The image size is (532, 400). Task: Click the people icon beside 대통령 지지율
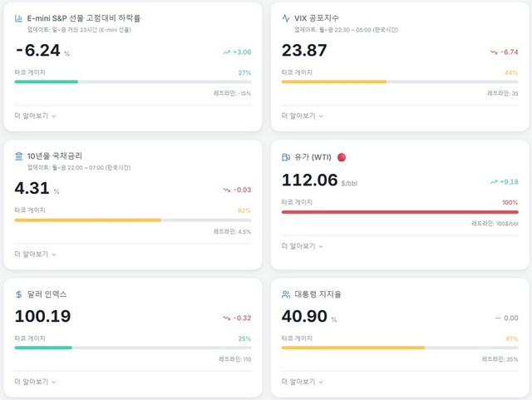[x=286, y=294]
